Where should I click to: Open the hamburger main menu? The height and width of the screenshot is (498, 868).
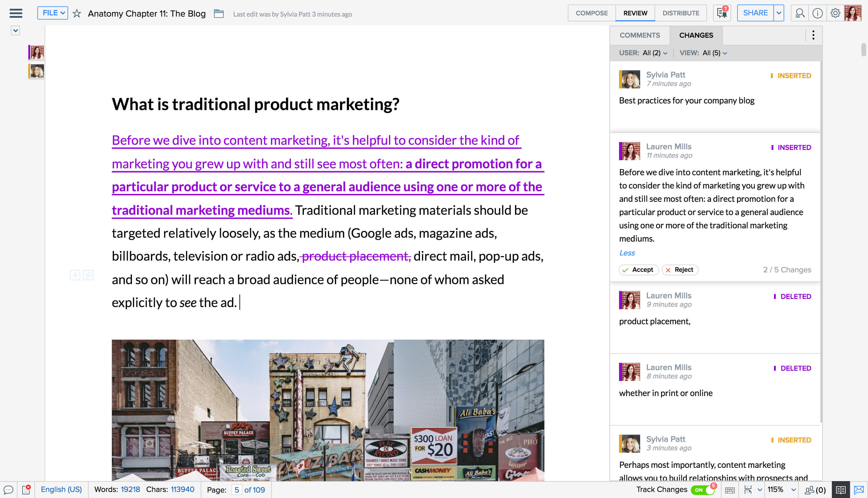pos(16,13)
